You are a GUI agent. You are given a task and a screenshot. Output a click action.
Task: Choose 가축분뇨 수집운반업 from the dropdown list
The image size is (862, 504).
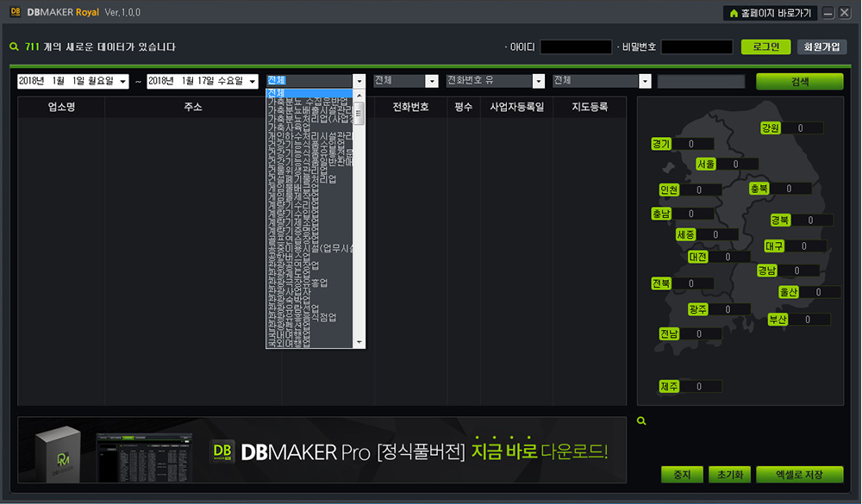point(309,101)
